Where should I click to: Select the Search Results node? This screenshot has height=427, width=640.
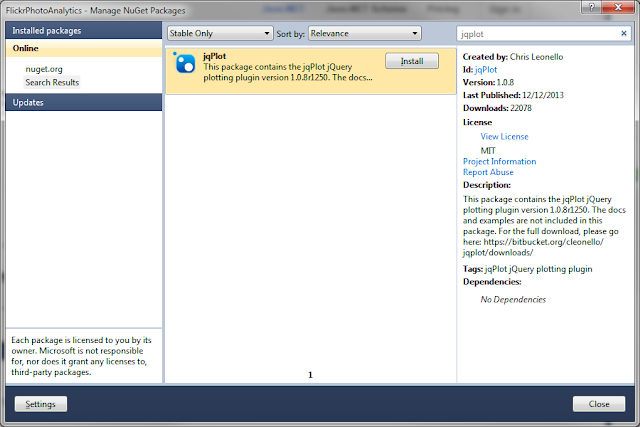(x=52, y=82)
